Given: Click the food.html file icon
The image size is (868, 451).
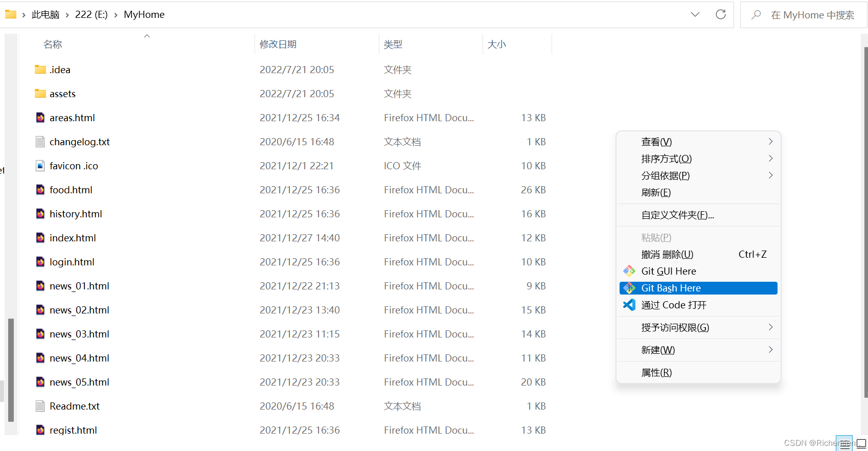Looking at the screenshot, I should pyautogui.click(x=40, y=190).
